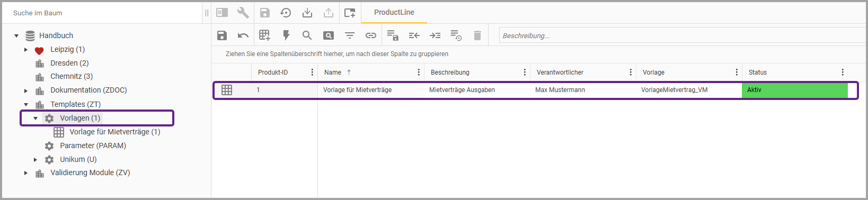Click the grid icon in row 1
This screenshot has width=868, height=200.
click(227, 90)
